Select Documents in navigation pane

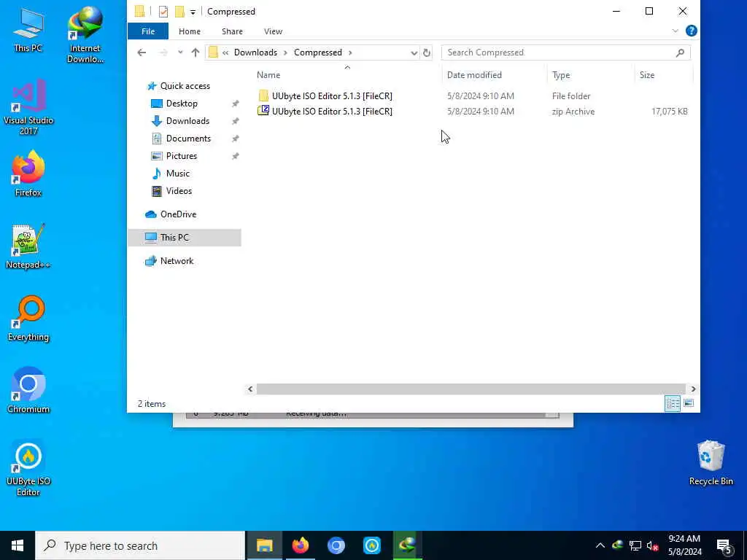click(x=188, y=139)
